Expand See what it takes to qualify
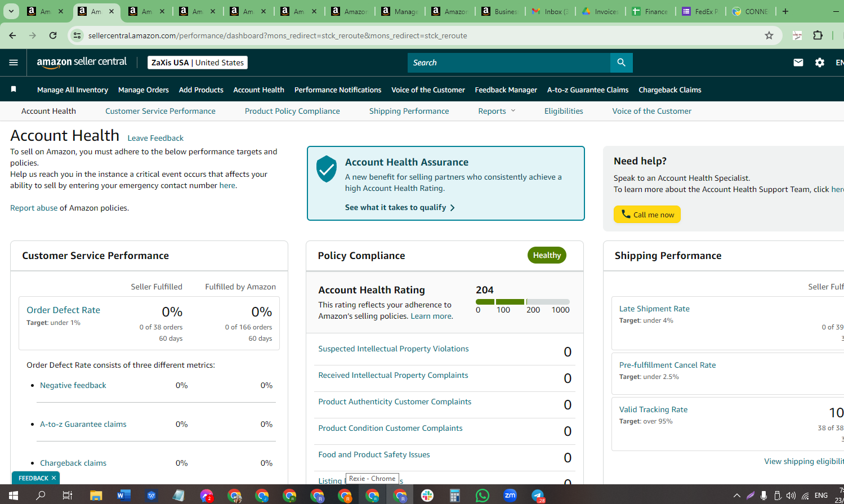Image resolution: width=844 pixels, height=504 pixels. (x=400, y=207)
